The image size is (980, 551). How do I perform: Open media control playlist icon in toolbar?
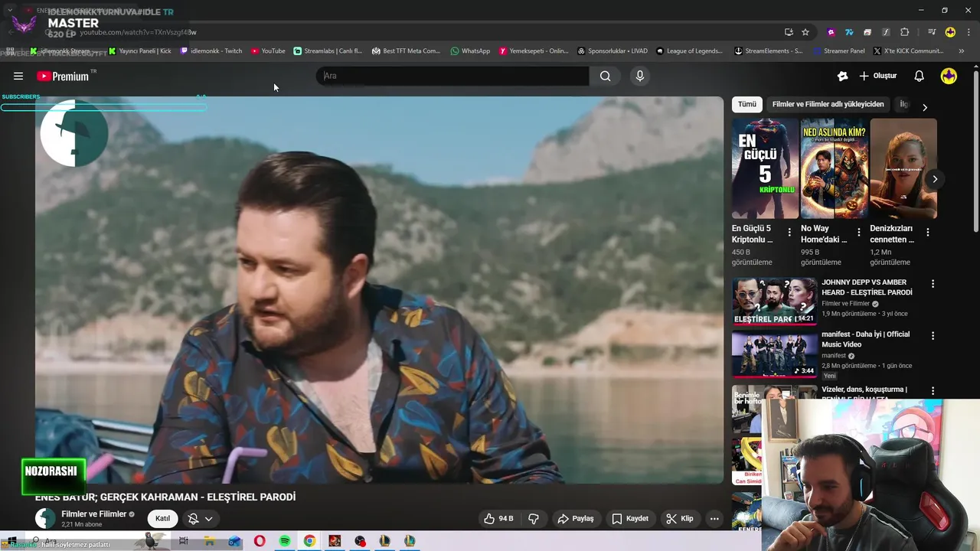pyautogui.click(x=932, y=32)
